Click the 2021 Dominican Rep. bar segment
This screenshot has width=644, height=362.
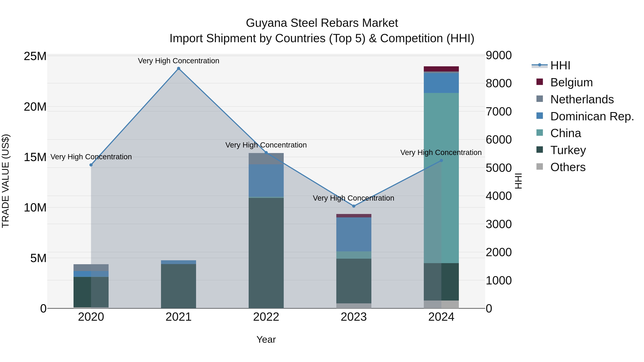coord(179,262)
